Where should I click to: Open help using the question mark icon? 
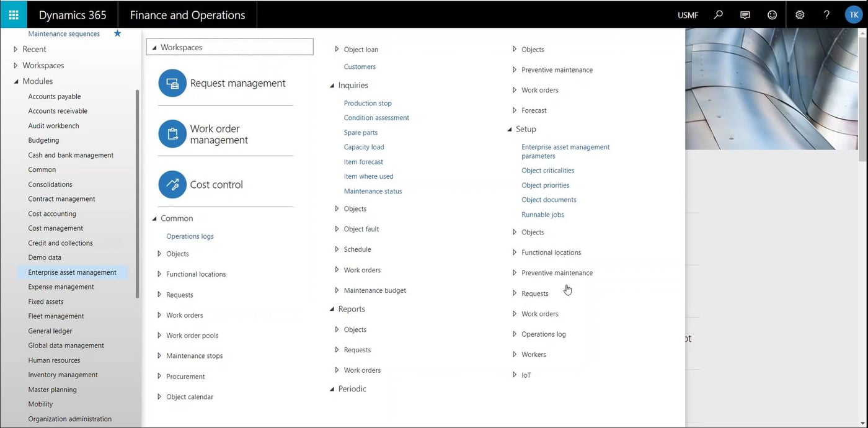826,14
